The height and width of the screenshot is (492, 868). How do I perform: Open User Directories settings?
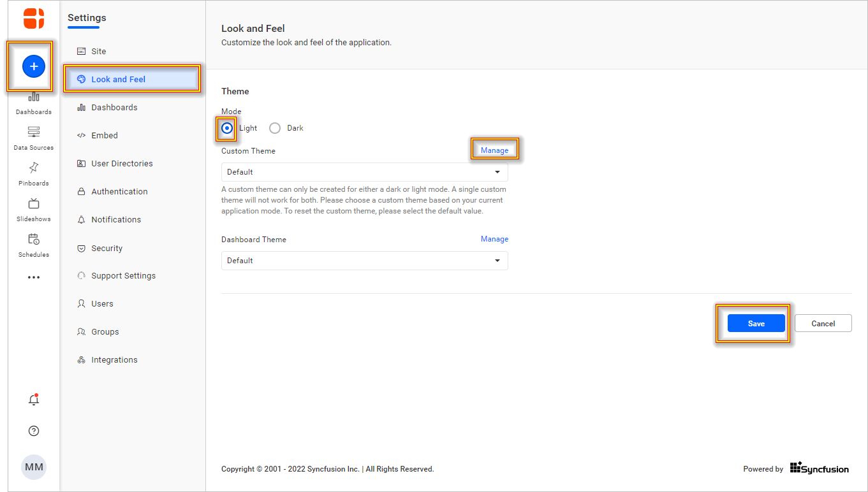point(122,163)
